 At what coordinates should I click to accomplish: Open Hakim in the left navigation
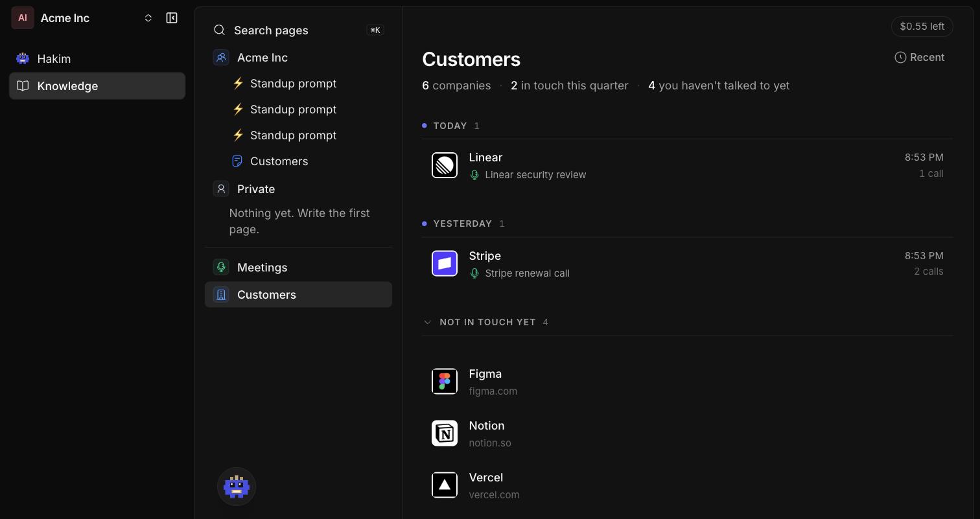coord(97,59)
